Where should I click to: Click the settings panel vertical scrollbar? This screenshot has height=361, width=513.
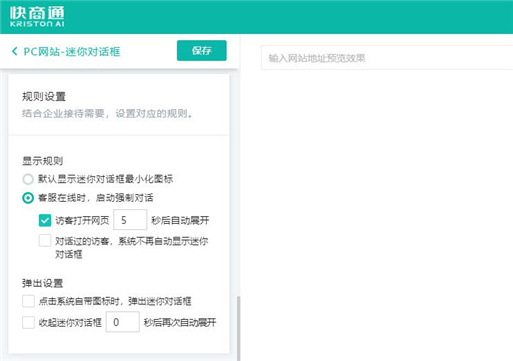point(238,328)
